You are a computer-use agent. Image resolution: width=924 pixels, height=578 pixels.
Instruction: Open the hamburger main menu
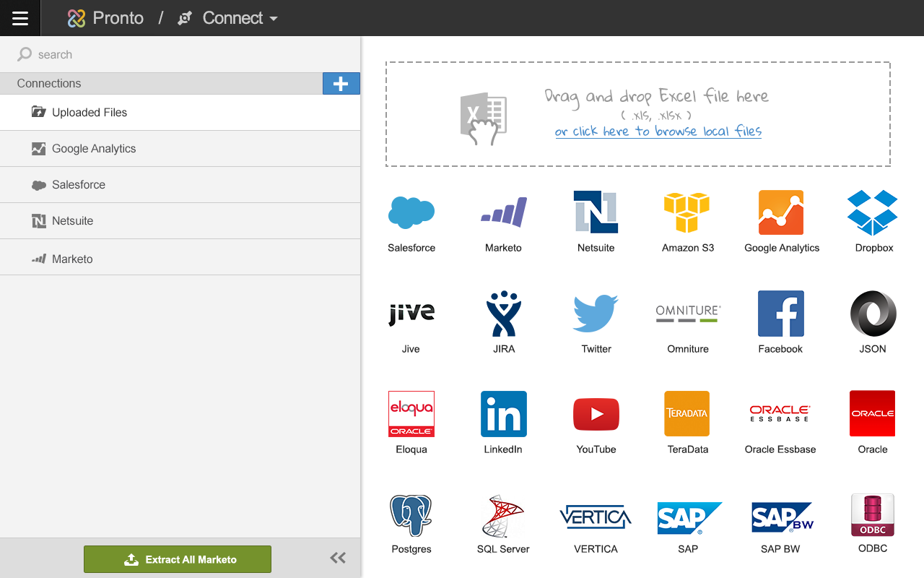coord(20,18)
